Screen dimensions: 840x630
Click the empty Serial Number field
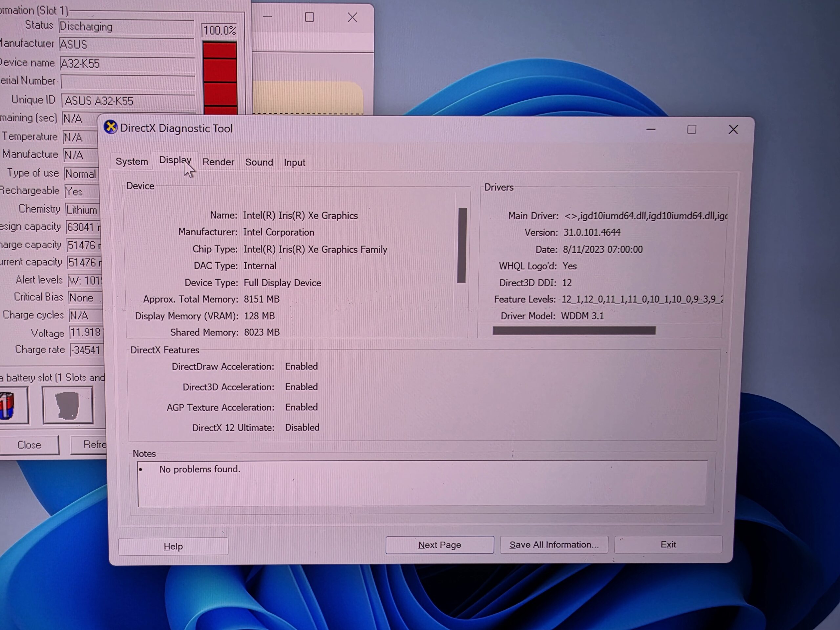point(128,82)
